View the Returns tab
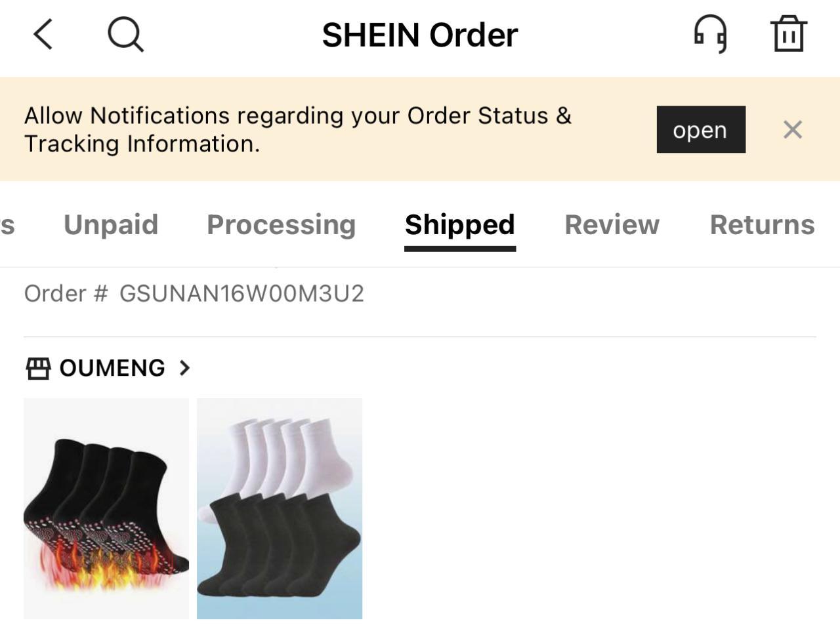 (x=762, y=225)
